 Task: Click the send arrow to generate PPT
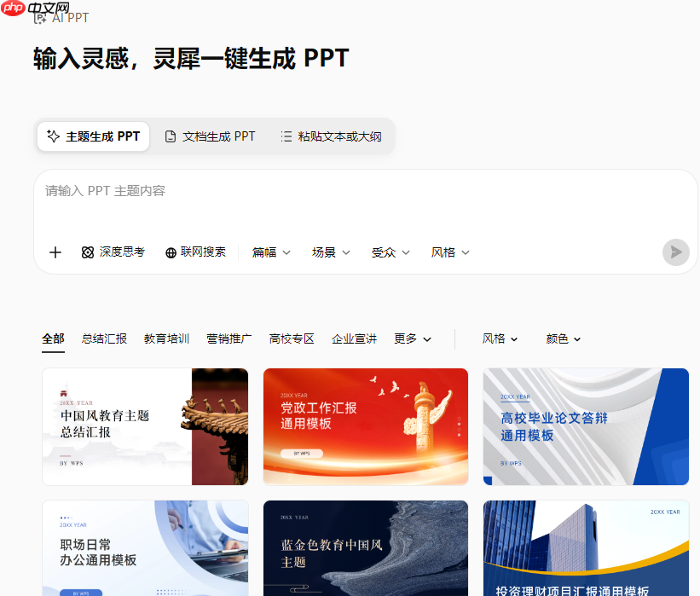675,252
